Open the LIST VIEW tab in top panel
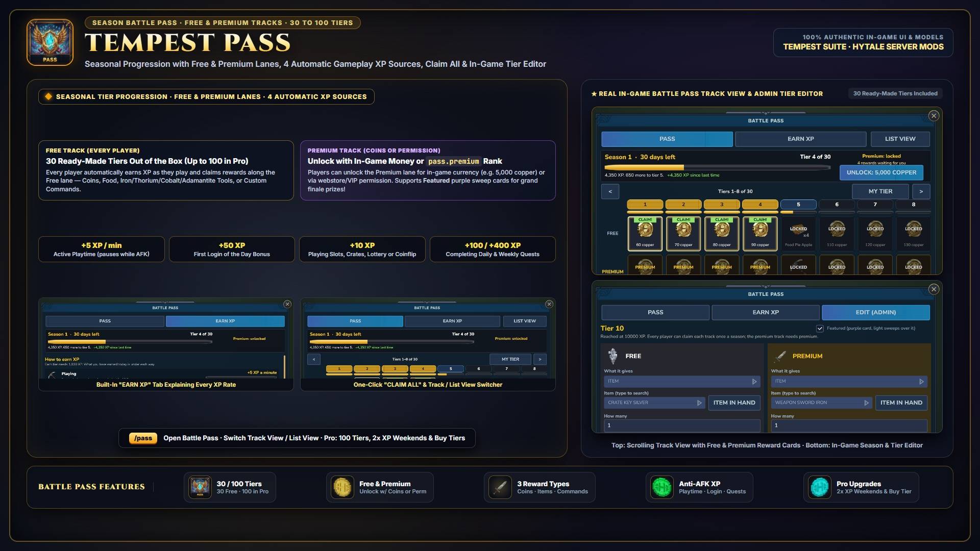This screenshot has height=551, width=980. tap(900, 139)
